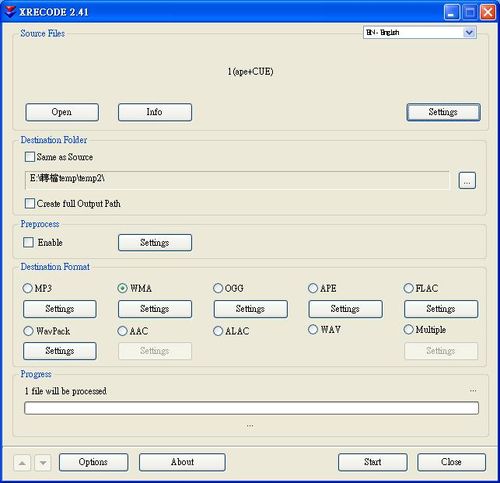Open FLAC Settings
The image size is (500, 483).
[441, 309]
